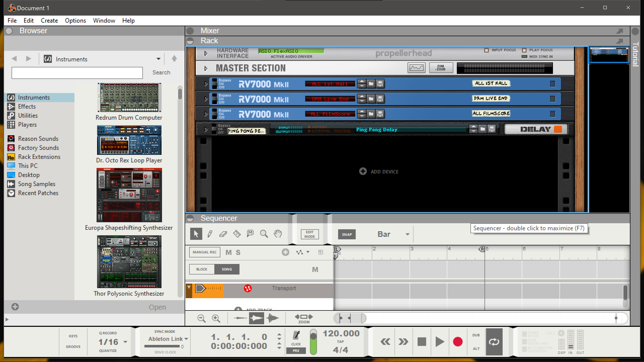Expand the HARDWARE INTERFACE device
This screenshot has height=362, width=644.
[x=206, y=53]
